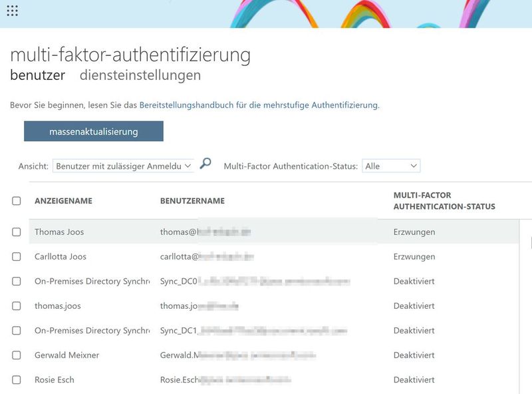Viewport: 532px width, 394px height.
Task: Click username starting with Gerwald.M
Action: (x=238, y=355)
